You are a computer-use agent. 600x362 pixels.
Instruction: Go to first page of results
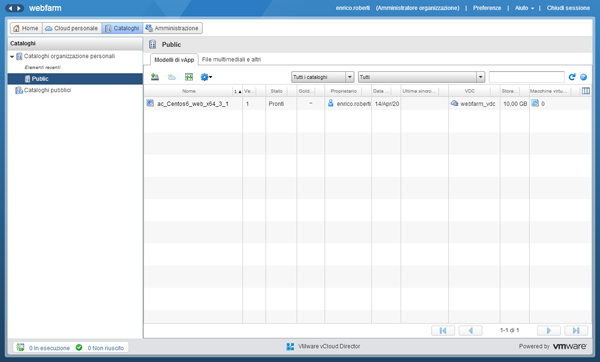click(443, 331)
